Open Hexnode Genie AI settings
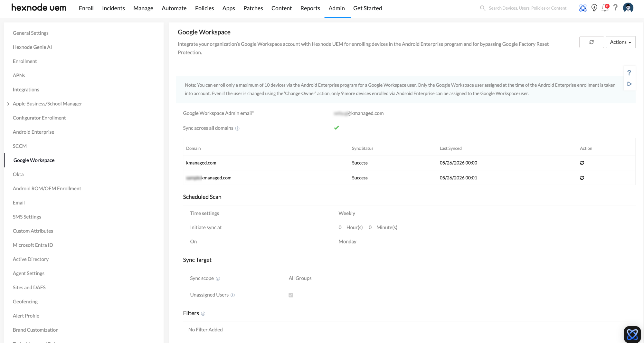The width and height of the screenshot is (644, 343). [32, 47]
